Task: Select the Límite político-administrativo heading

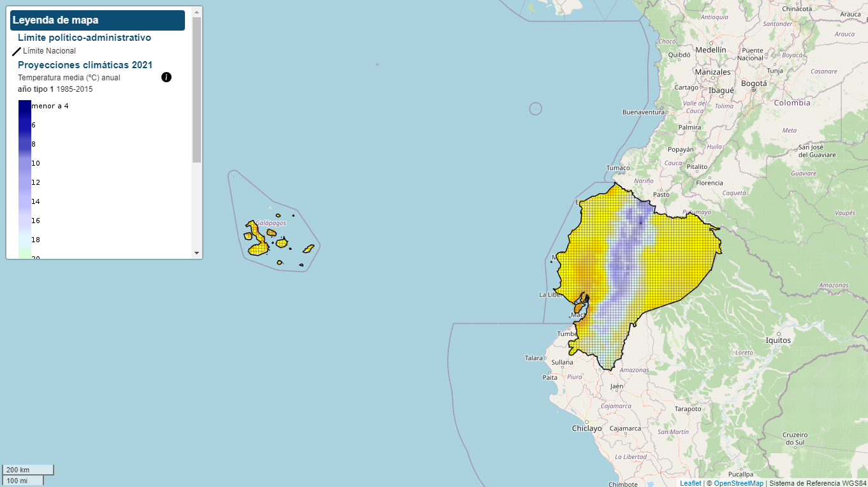Action: click(84, 38)
